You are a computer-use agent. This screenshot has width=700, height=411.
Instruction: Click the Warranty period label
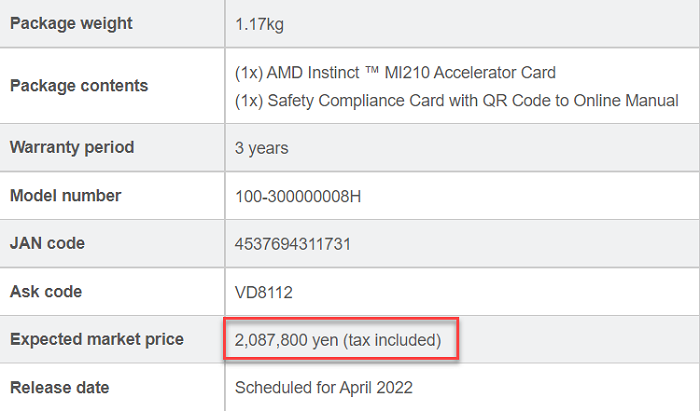72,147
